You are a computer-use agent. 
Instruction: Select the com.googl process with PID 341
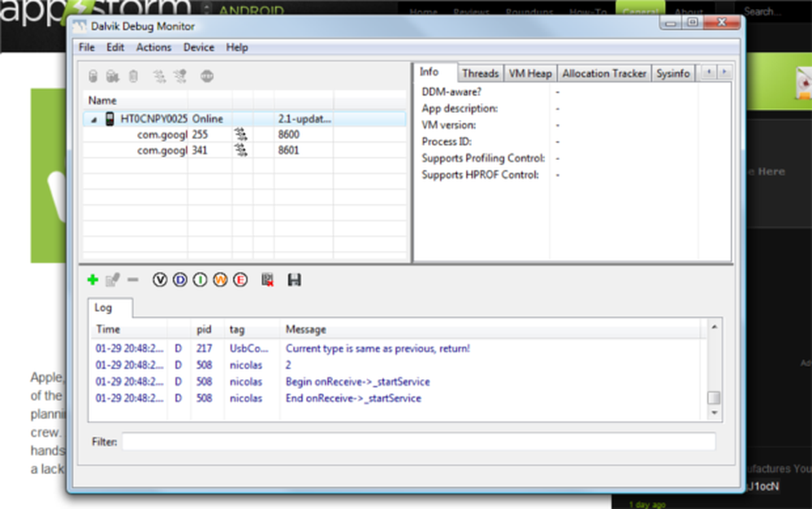click(x=244, y=150)
